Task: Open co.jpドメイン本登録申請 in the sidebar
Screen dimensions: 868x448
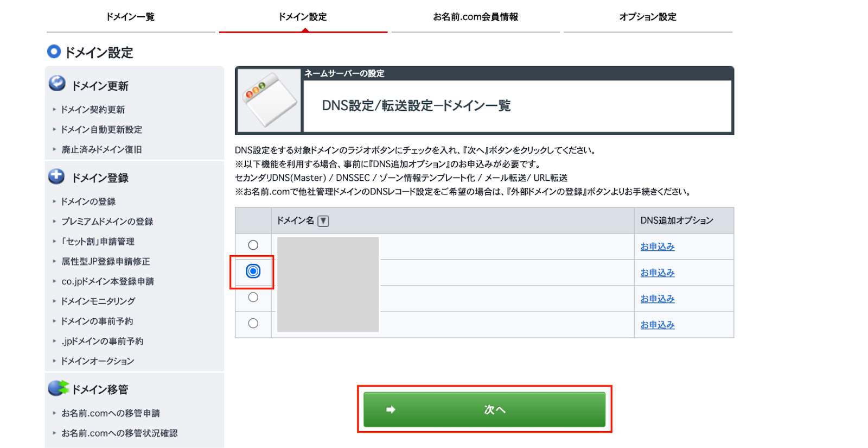Action: point(107,281)
